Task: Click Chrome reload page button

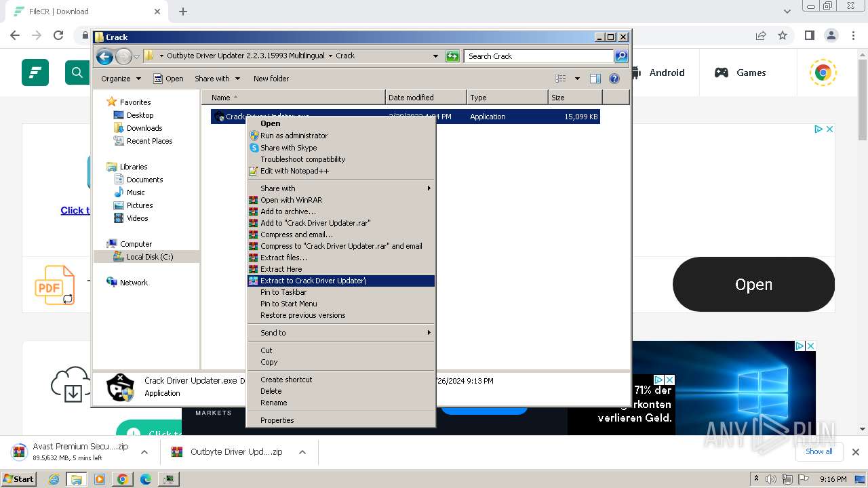Action: click(58, 35)
